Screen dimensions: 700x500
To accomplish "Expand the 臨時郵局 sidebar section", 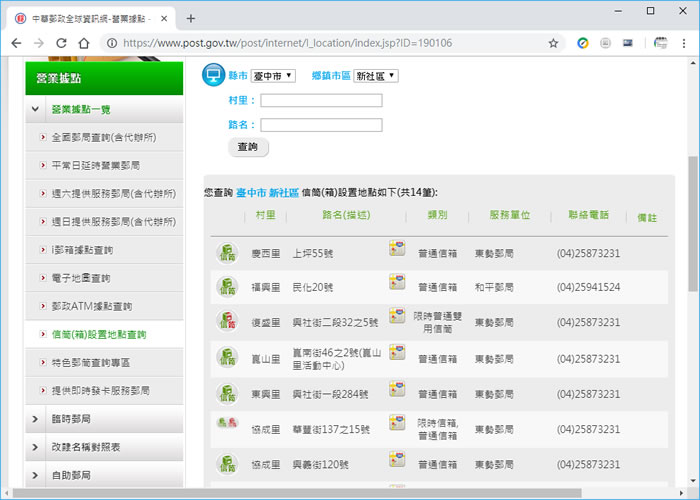I will pyautogui.click(x=104, y=419).
